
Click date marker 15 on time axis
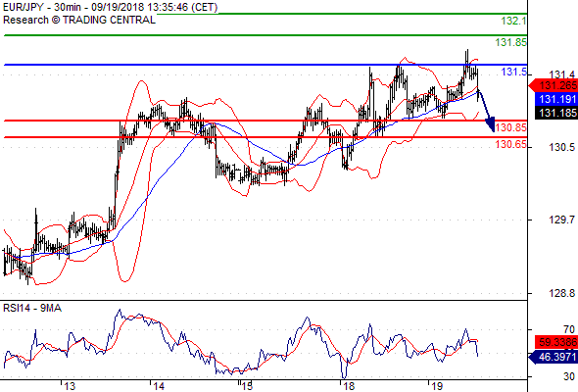click(247, 386)
